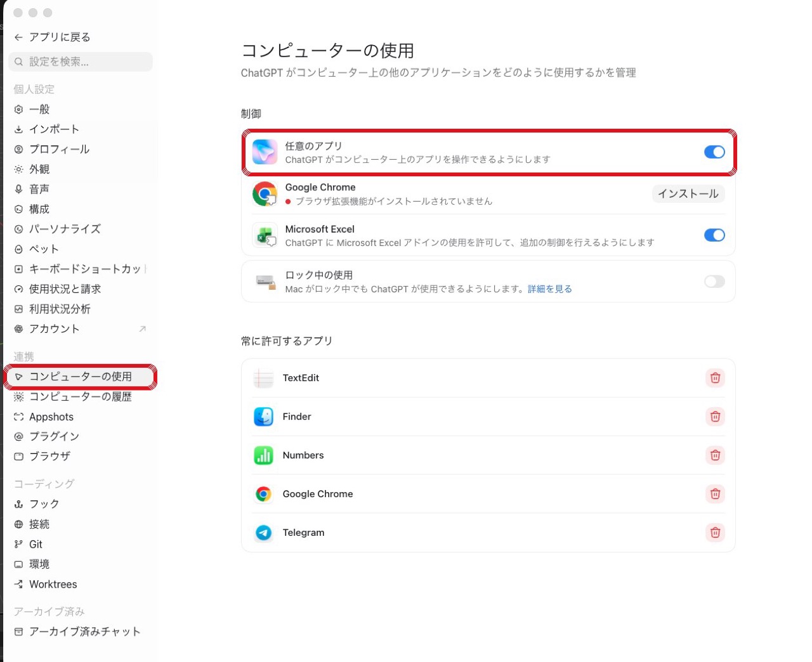
Task: Click the 任意のアプリ app icon
Action: click(265, 152)
